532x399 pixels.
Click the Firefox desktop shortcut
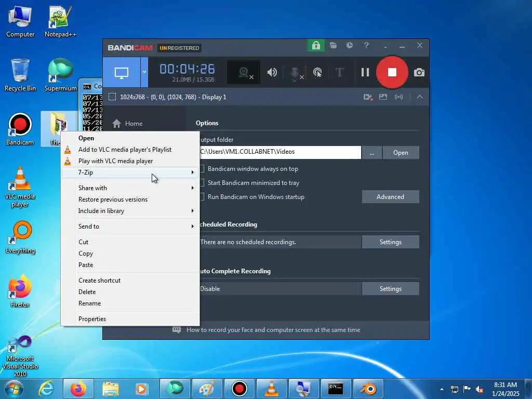coord(20,291)
